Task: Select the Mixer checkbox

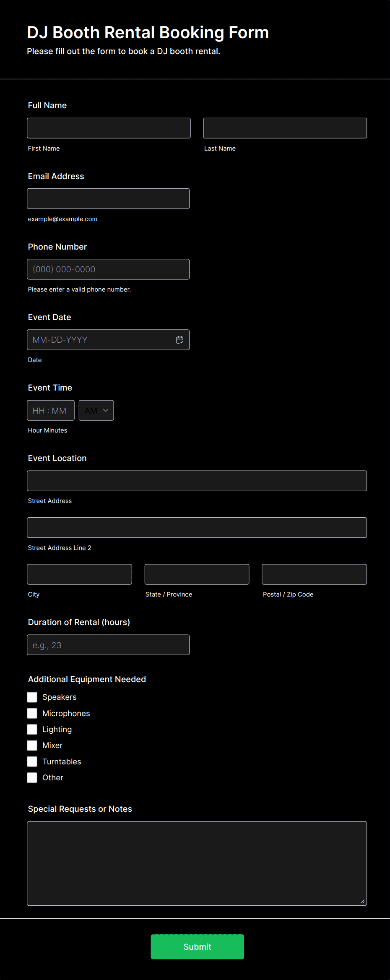Action: 32,745
